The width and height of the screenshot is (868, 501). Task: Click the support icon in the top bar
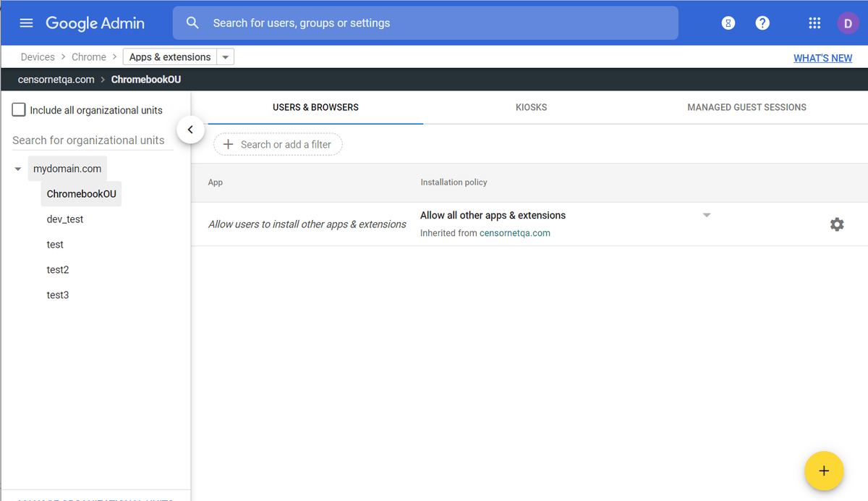coord(728,22)
